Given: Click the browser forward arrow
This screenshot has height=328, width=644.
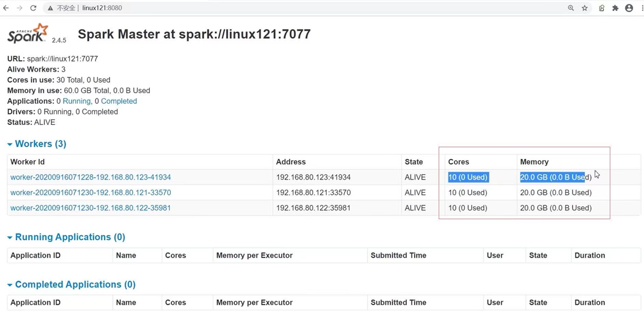Looking at the screenshot, I should click(x=19, y=8).
